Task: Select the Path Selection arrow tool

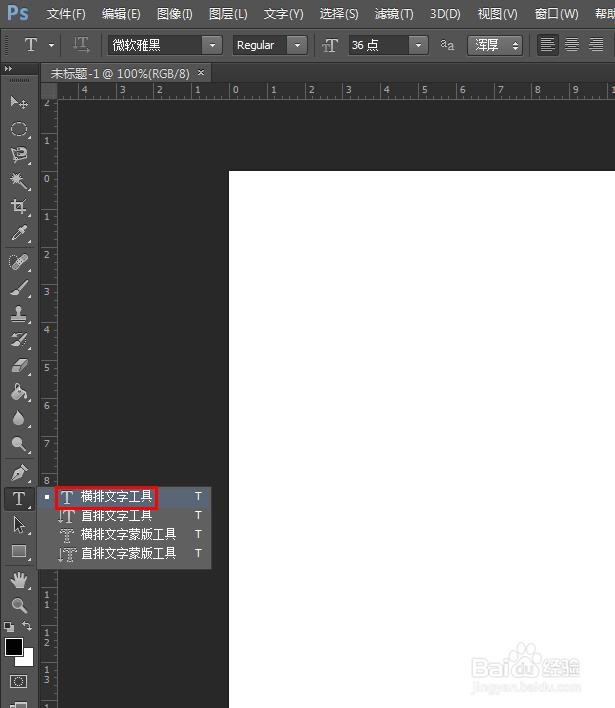Action: click(x=19, y=525)
